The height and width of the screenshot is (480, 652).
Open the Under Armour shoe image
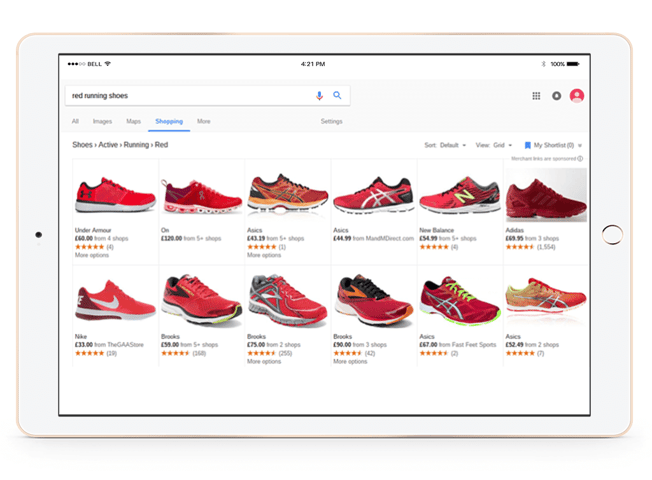click(x=115, y=194)
